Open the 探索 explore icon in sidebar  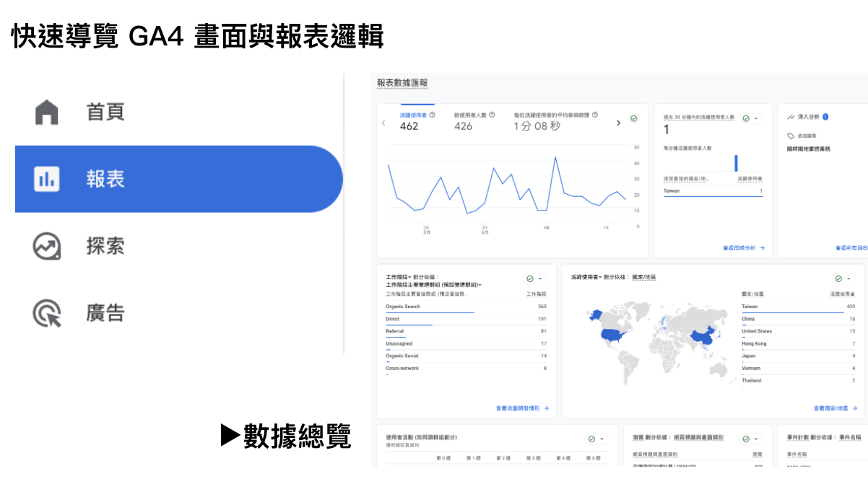click(x=47, y=246)
